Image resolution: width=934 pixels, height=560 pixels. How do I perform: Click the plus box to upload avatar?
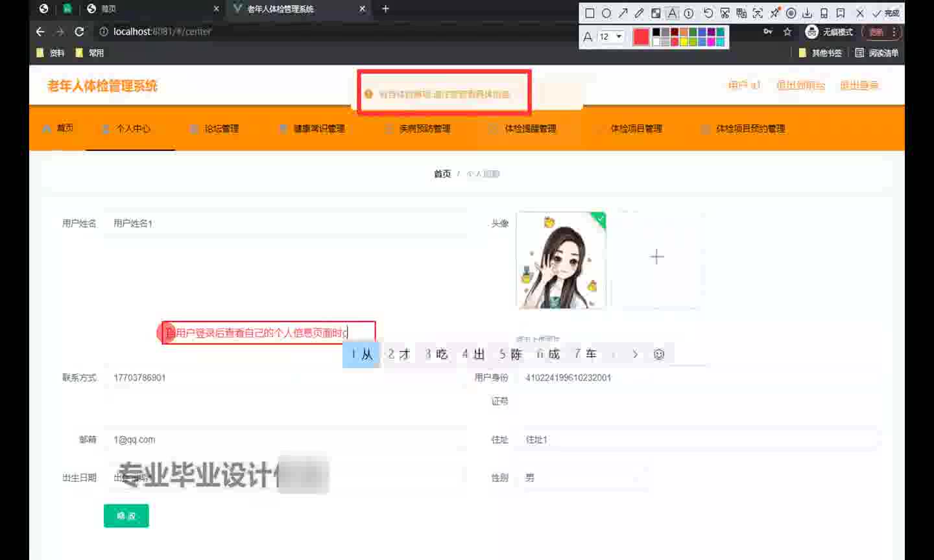coord(657,257)
